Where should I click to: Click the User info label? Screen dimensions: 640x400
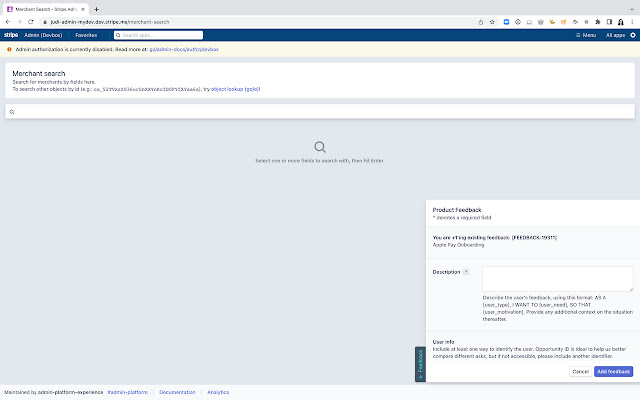(x=443, y=342)
